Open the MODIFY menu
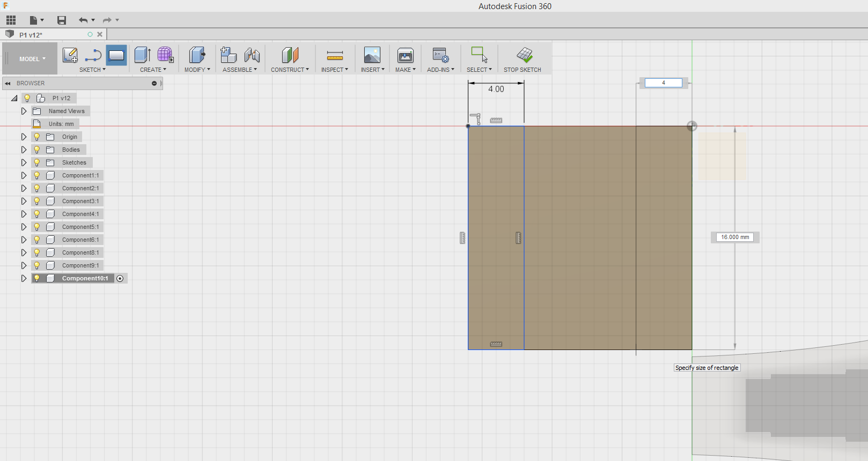Image resolution: width=868 pixels, height=461 pixels. (x=197, y=70)
